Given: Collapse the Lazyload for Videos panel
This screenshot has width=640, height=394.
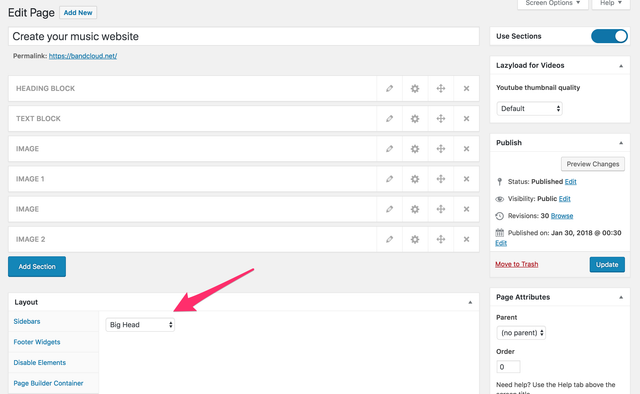Looking at the screenshot, I should (x=621, y=66).
